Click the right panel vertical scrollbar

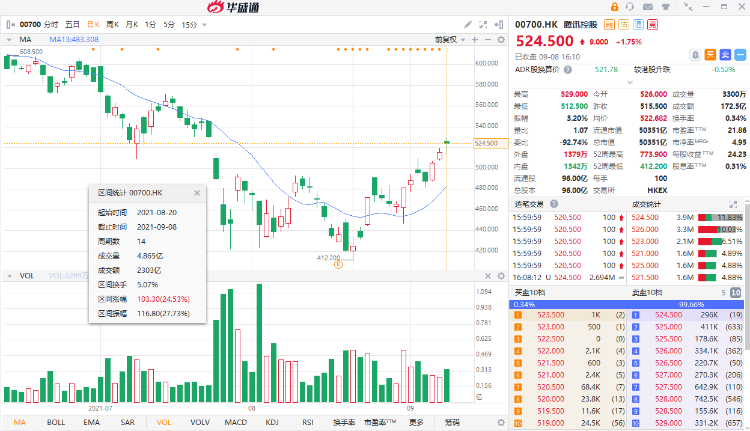[747, 277]
